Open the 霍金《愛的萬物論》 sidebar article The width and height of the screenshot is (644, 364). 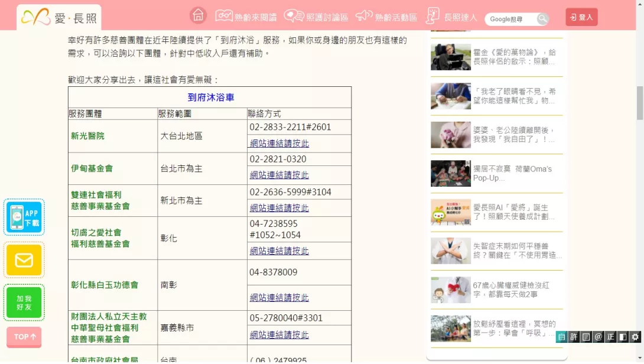coord(496,57)
